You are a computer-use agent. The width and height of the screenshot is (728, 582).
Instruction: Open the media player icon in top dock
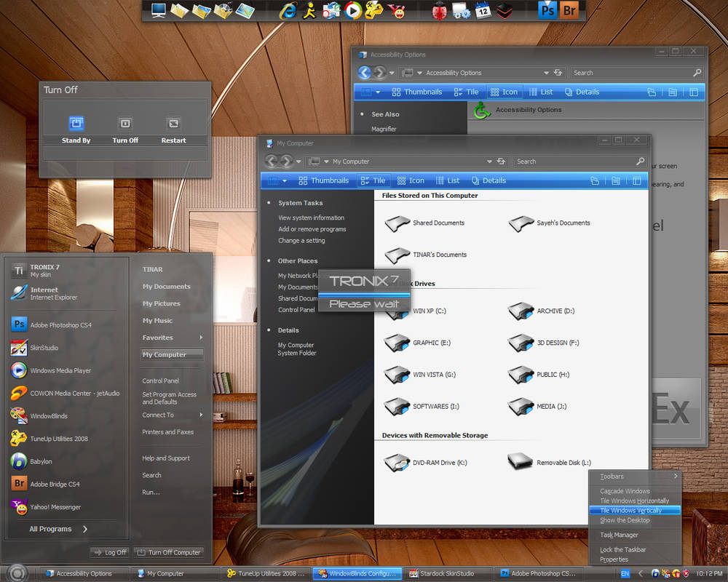point(352,10)
